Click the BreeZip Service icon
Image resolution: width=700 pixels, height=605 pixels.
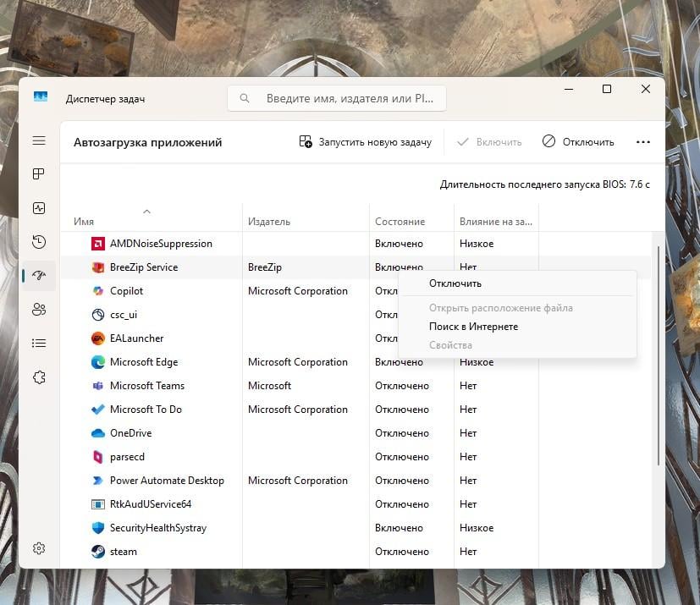98,267
